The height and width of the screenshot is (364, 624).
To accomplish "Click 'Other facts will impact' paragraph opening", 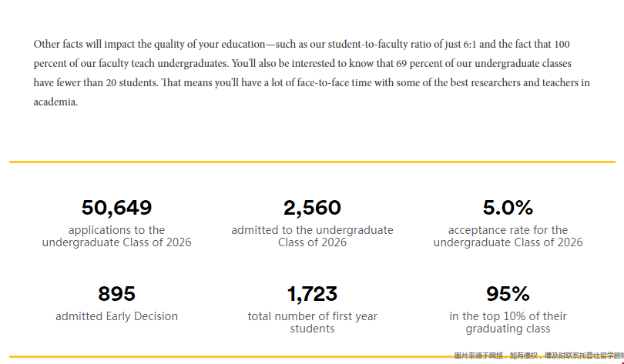I will (85, 45).
